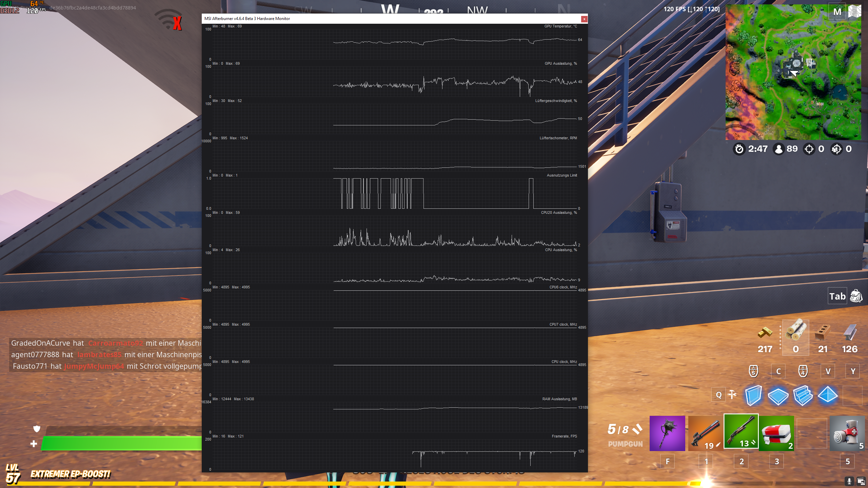The image size is (868, 488).
Task: Choose the pyramid roof building piece
Action: point(828,395)
